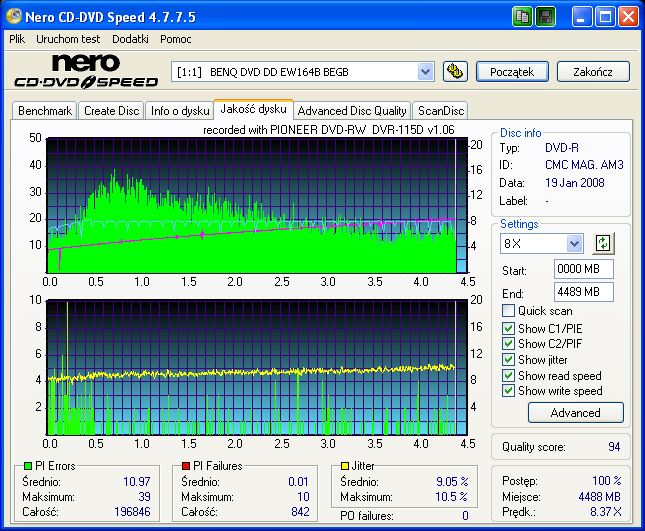Click the PI Errors top graph

click(x=257, y=206)
